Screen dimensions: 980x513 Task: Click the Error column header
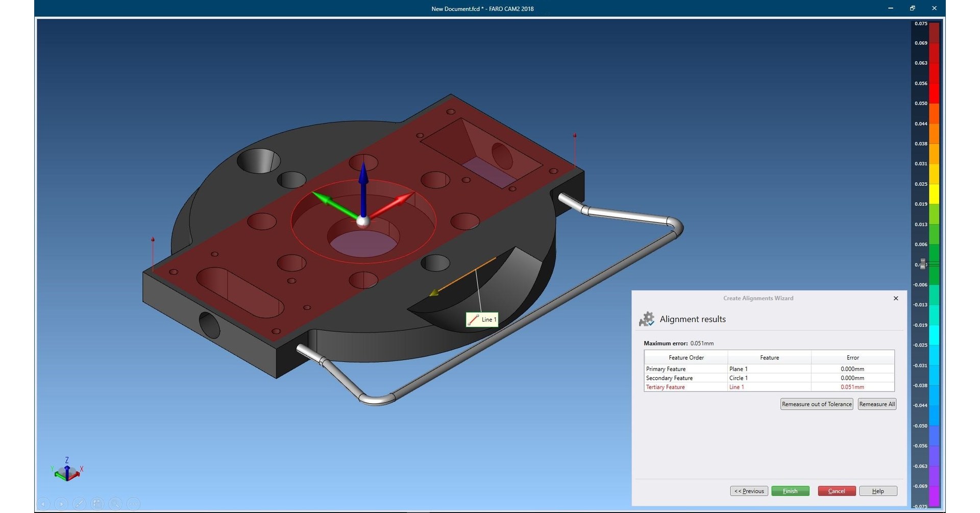tap(852, 357)
